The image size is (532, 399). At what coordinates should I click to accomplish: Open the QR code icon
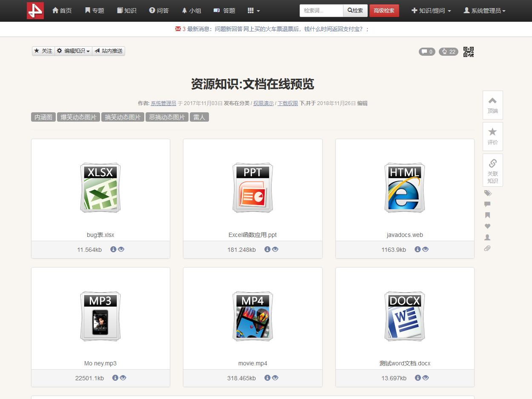click(x=469, y=52)
